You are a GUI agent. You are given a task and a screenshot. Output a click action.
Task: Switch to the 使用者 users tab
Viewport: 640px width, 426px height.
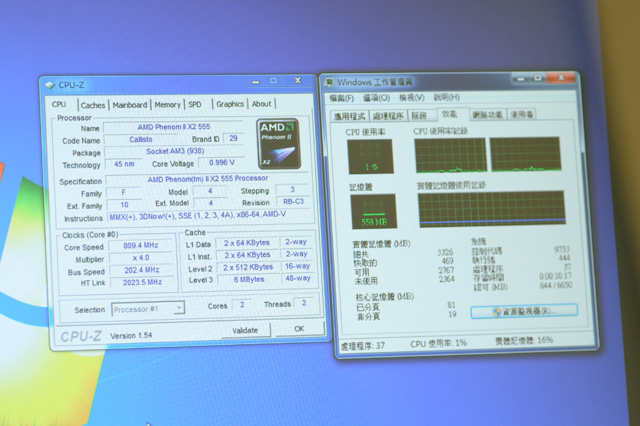point(521,115)
